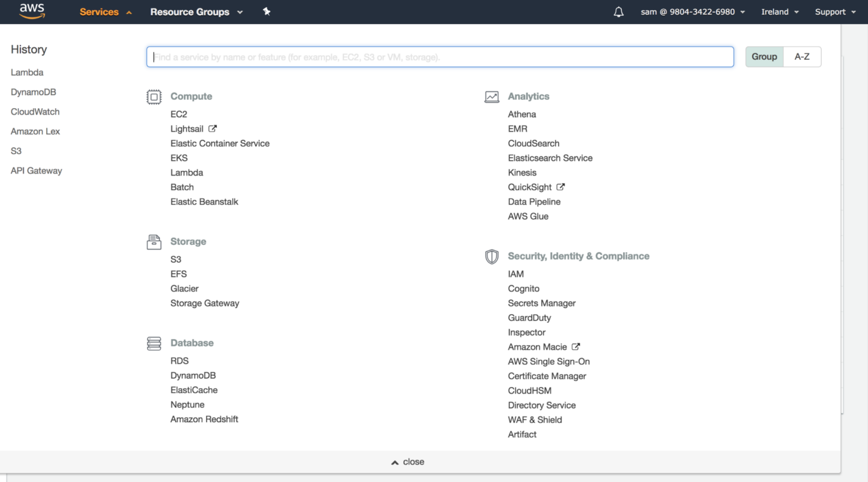
Task: Select CloudWatch from History list
Action: coord(35,112)
